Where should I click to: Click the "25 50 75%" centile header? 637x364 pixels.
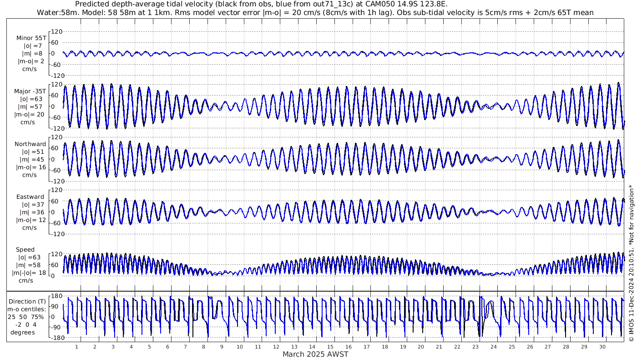pyautogui.click(x=25, y=316)
